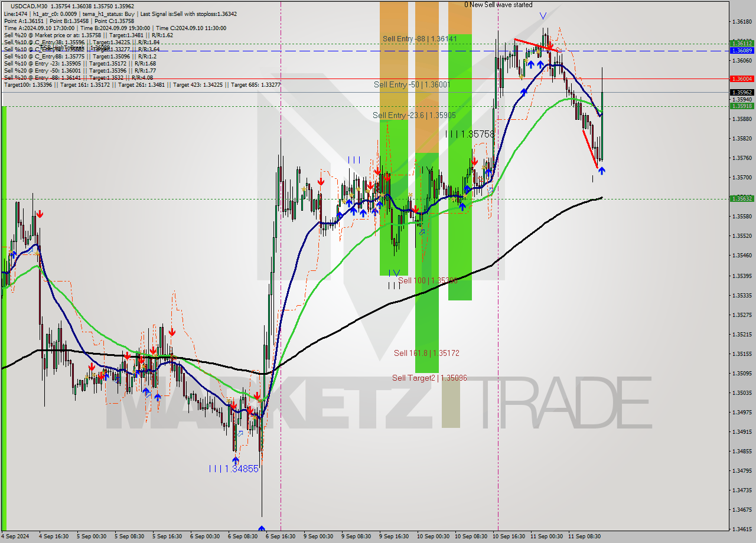Click the '9 Sep 16:30' time label
This screenshot has height=543, width=756.
click(x=394, y=537)
